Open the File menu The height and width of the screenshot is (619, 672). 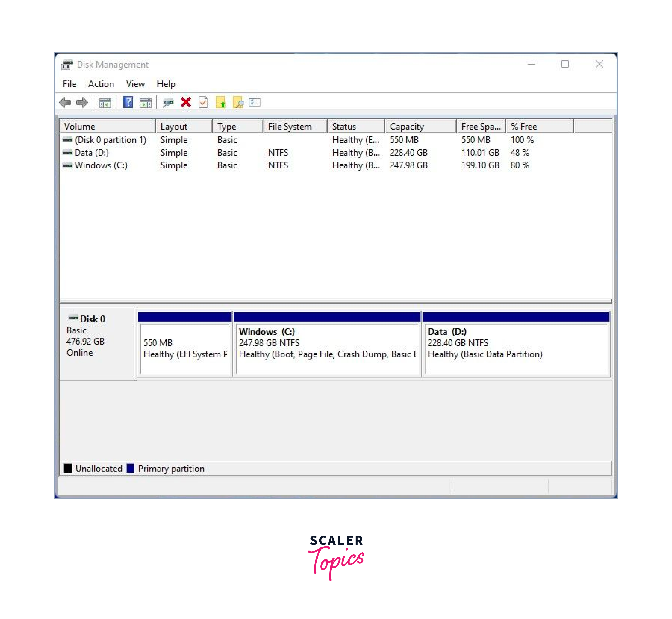coord(69,84)
